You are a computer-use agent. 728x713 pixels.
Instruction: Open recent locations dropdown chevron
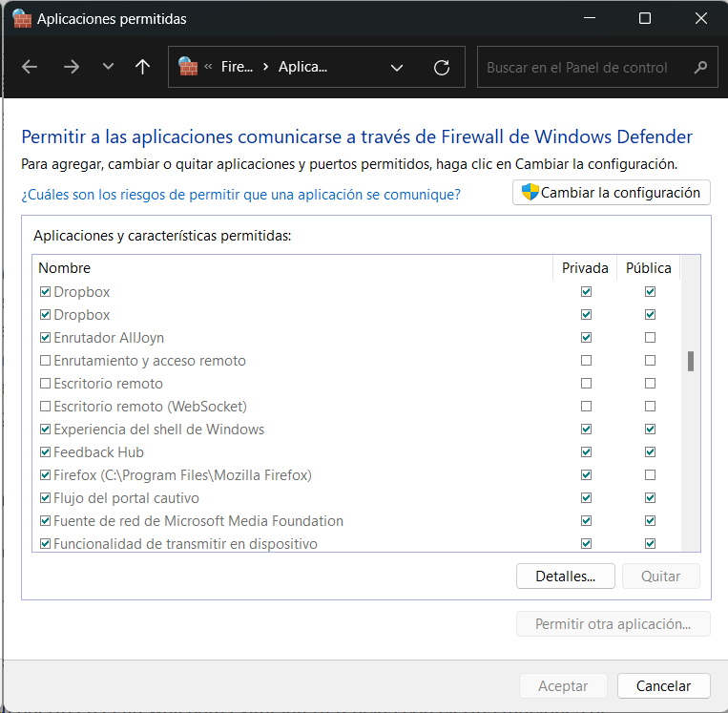(108, 68)
